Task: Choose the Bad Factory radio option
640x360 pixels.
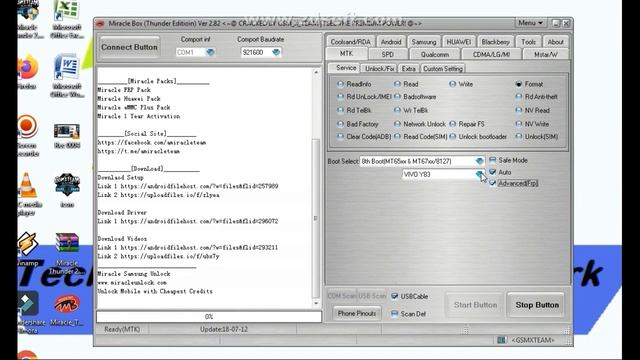Action: point(358,124)
